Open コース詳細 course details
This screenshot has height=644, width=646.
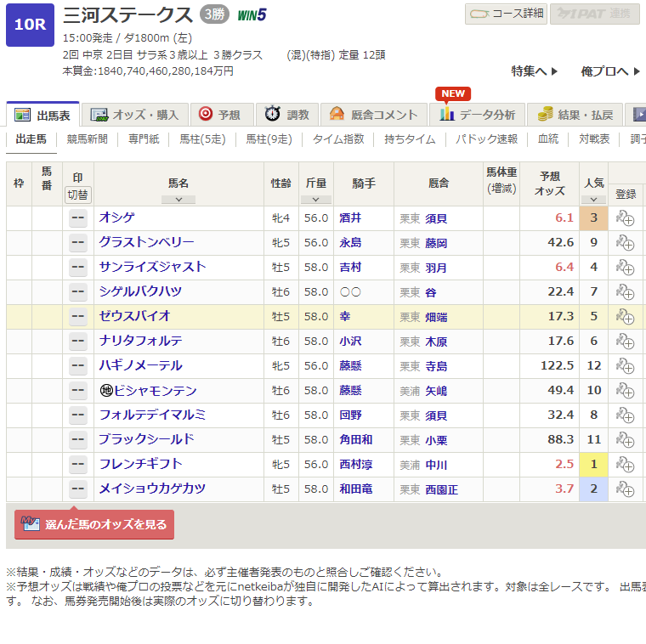coord(505,14)
